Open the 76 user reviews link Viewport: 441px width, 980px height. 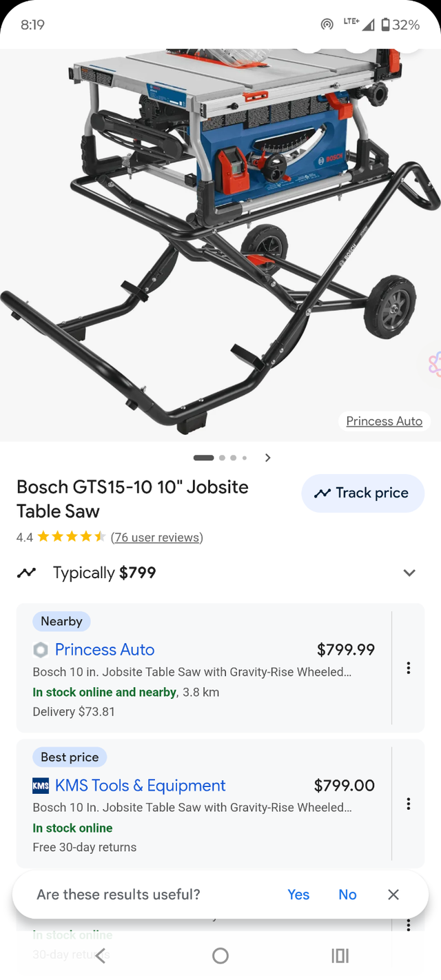point(156,537)
